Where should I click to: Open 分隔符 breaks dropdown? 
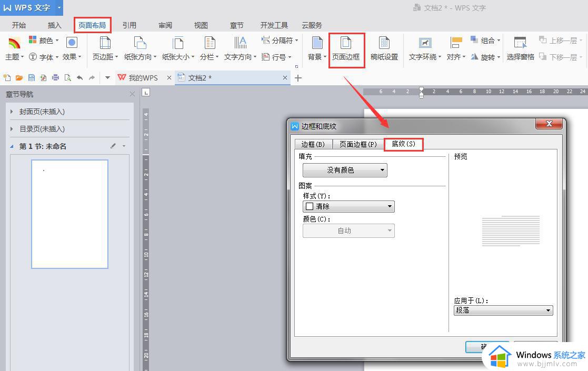click(x=280, y=40)
